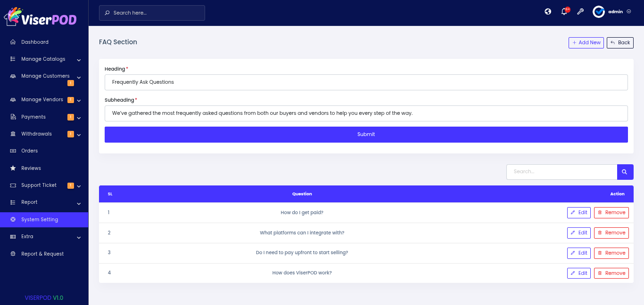Edit the "How do I get paid?" question
Viewport: 644px width, 305px height.
(578, 213)
